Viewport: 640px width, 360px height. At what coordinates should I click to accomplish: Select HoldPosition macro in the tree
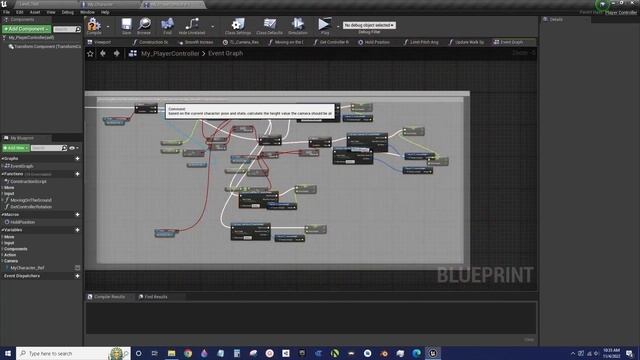tap(22, 222)
